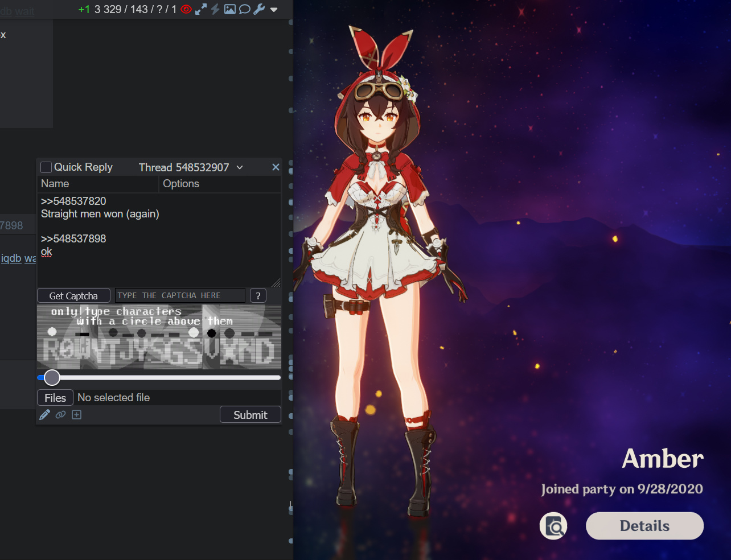Click the chain link URL icon
This screenshot has height=560, width=731.
tap(60, 415)
